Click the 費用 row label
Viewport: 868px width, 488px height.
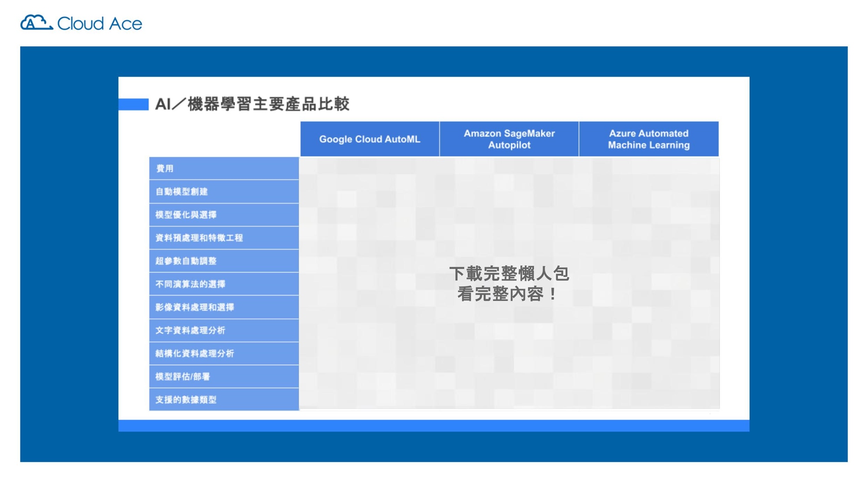point(165,169)
